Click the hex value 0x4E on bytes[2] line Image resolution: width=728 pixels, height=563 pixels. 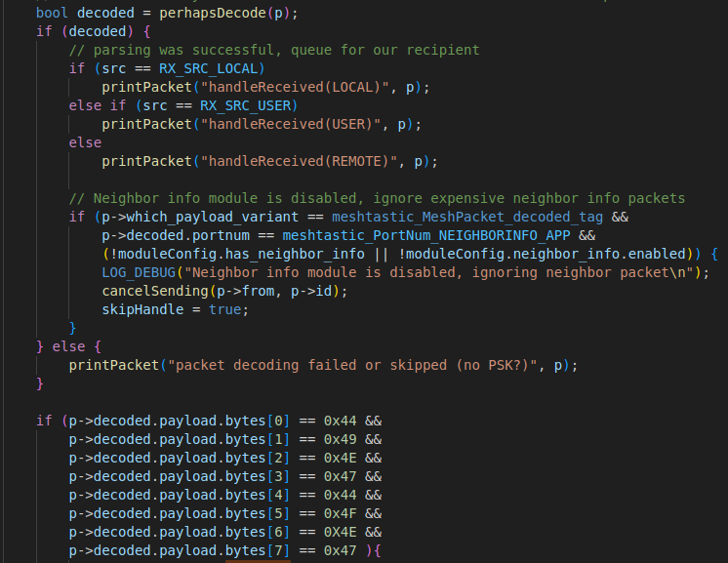coord(340,458)
